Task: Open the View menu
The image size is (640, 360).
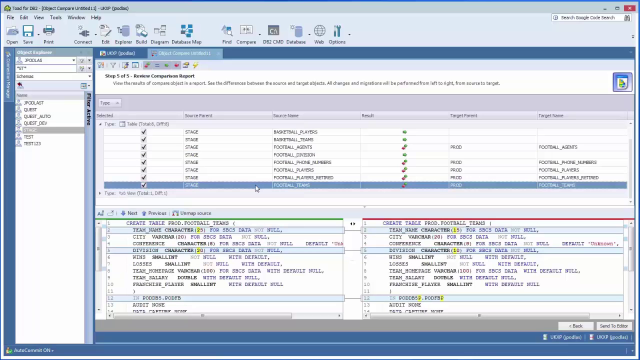Action: point(39,18)
